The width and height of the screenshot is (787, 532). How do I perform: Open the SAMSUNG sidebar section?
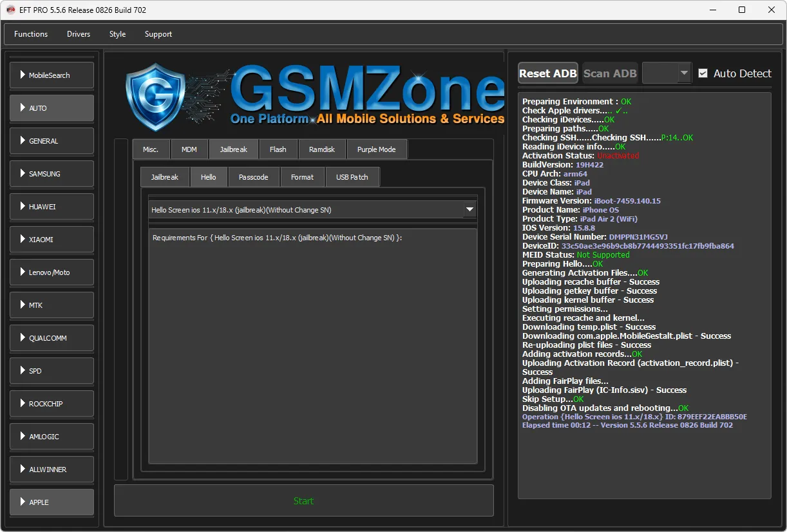(52, 174)
